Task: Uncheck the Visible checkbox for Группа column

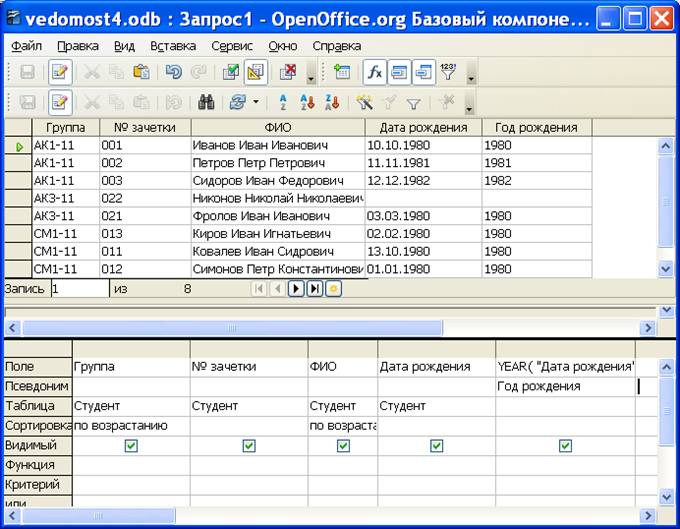Action: click(131, 446)
